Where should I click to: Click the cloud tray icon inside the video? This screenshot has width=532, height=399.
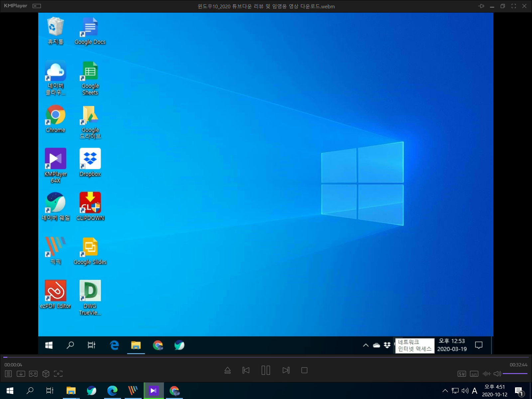coord(376,345)
